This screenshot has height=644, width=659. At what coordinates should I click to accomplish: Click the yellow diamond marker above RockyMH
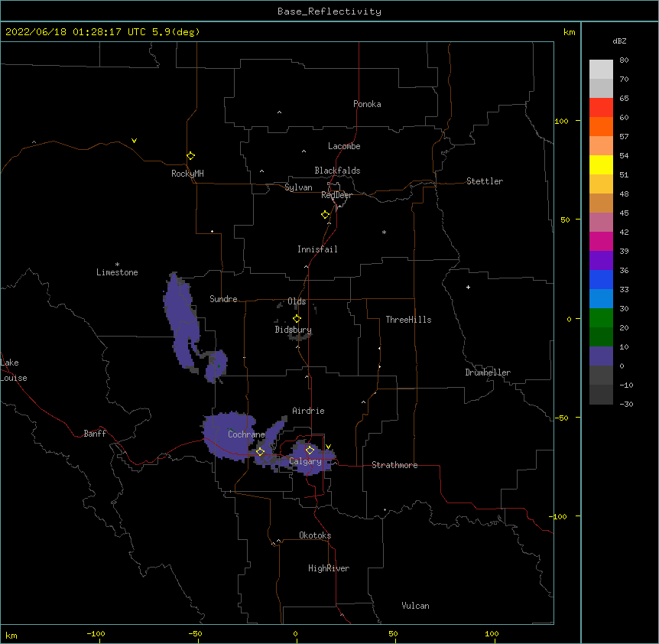[x=190, y=156]
